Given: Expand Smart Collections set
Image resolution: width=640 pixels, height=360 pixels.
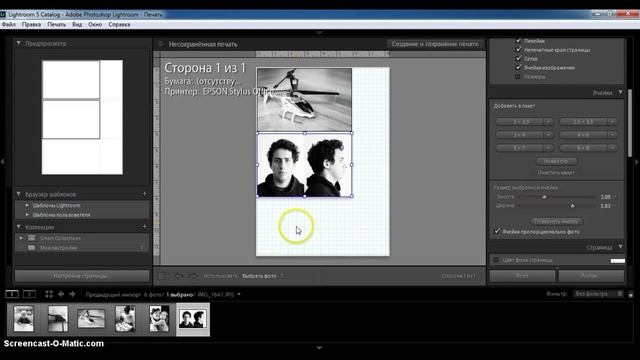Looking at the screenshot, I should point(21,238).
